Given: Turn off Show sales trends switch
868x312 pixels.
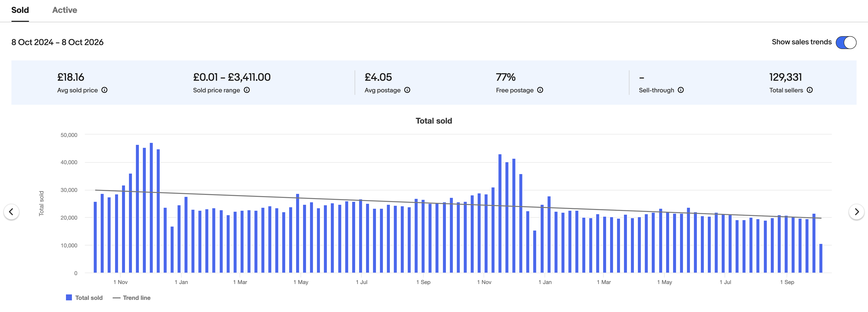Looking at the screenshot, I should [846, 42].
